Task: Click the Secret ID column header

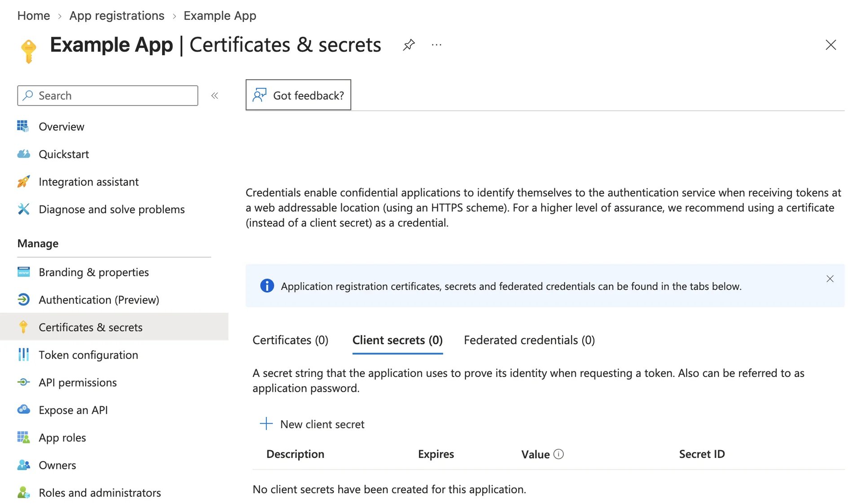Action: click(x=702, y=454)
